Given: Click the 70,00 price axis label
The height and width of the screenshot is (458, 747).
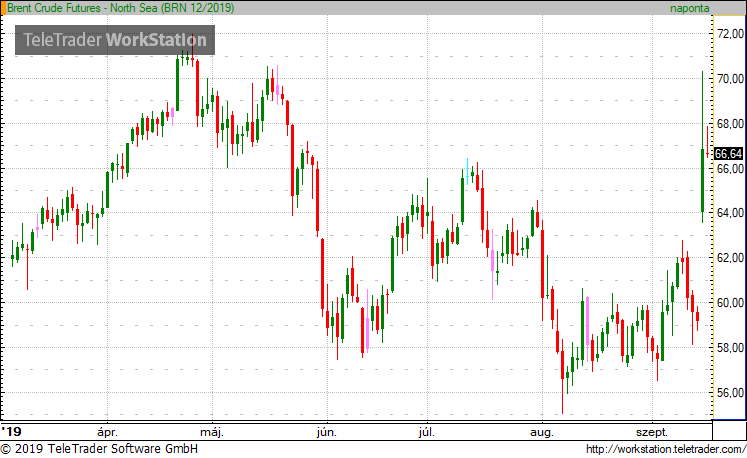Looking at the screenshot, I should 730,79.
